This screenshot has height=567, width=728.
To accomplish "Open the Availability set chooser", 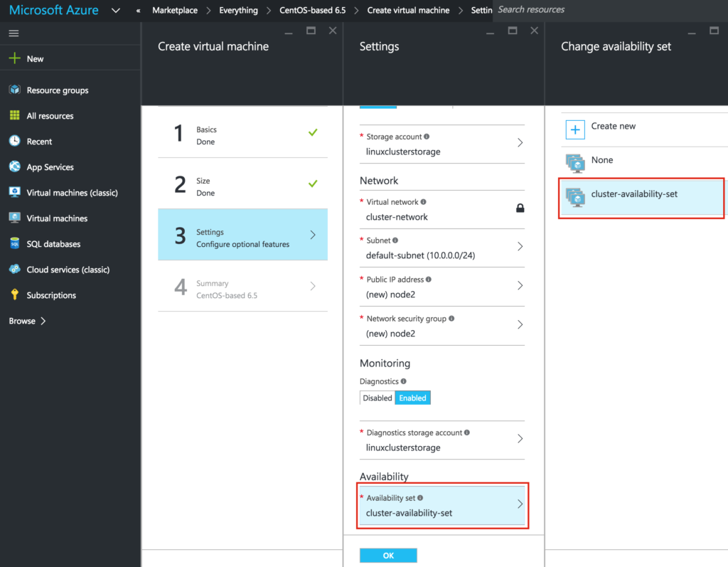I will tap(442, 505).
